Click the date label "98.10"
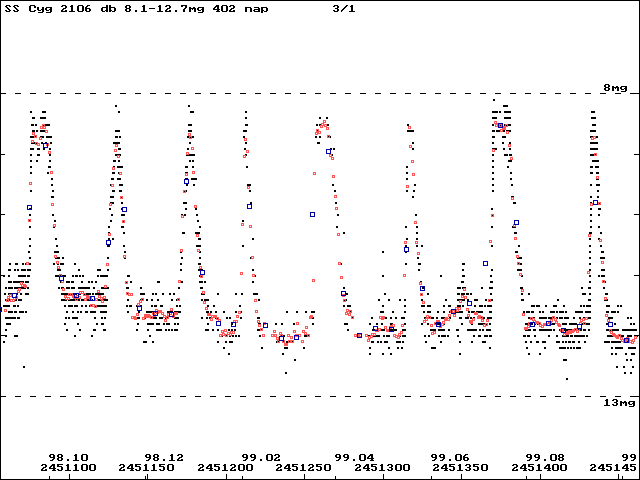640x480 pixels. point(69,458)
